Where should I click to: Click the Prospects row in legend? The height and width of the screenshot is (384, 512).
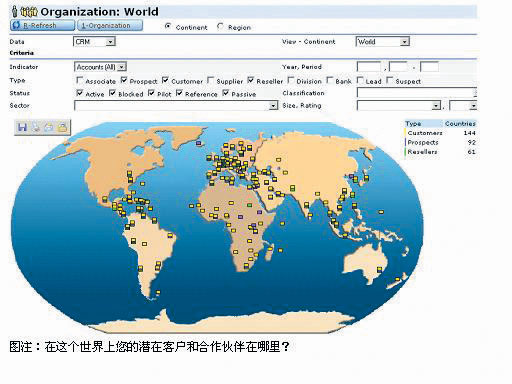tap(441, 142)
